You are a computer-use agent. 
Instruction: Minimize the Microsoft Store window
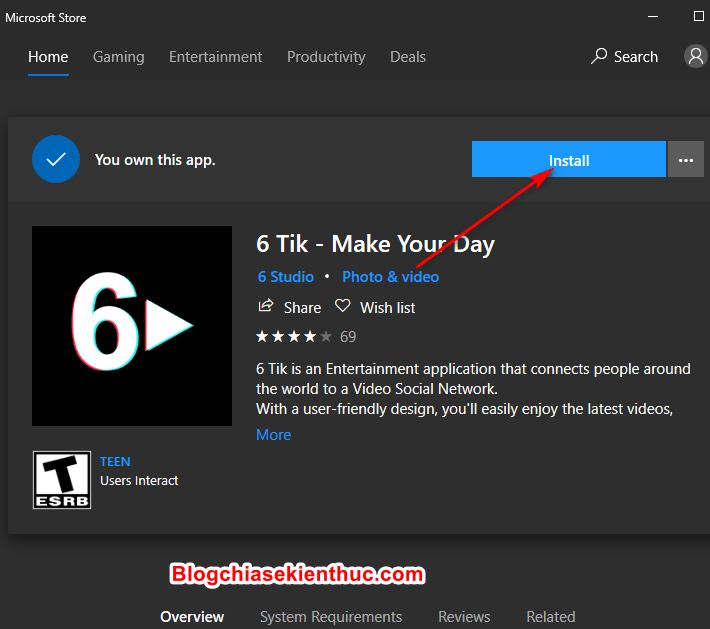click(x=653, y=16)
